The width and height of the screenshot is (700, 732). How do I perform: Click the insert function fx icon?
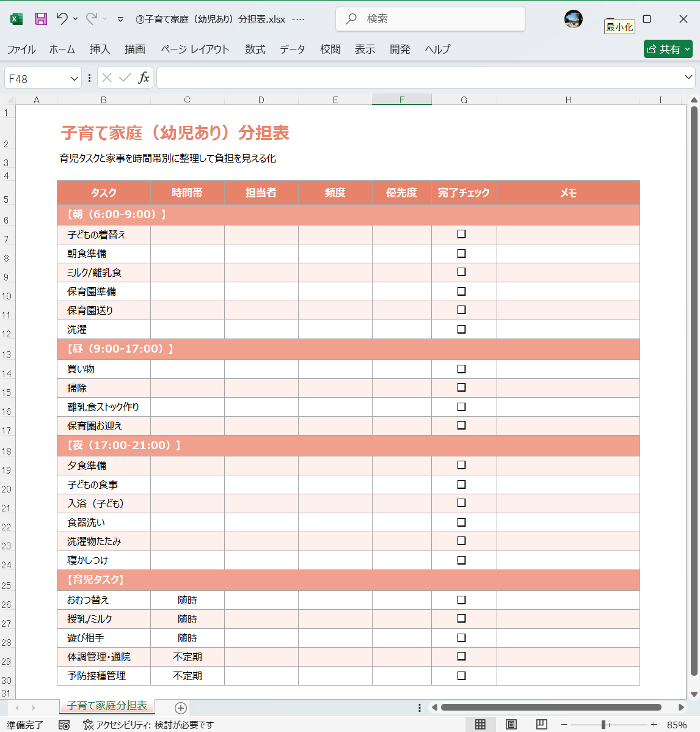point(144,78)
